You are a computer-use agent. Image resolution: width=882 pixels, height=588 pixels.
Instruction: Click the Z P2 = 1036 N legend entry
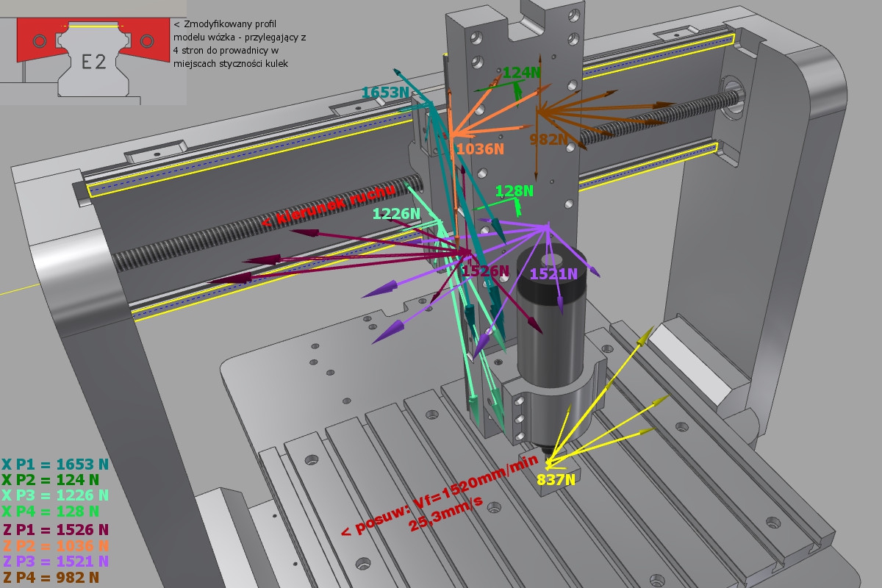[54, 545]
